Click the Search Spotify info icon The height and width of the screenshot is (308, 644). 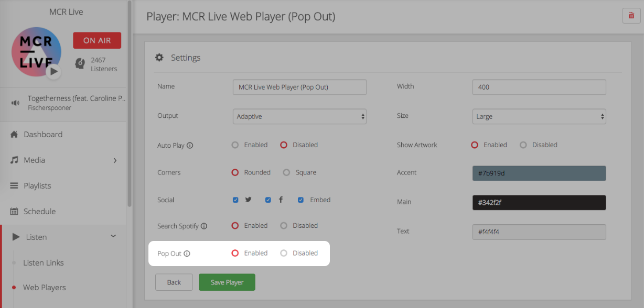click(x=204, y=226)
